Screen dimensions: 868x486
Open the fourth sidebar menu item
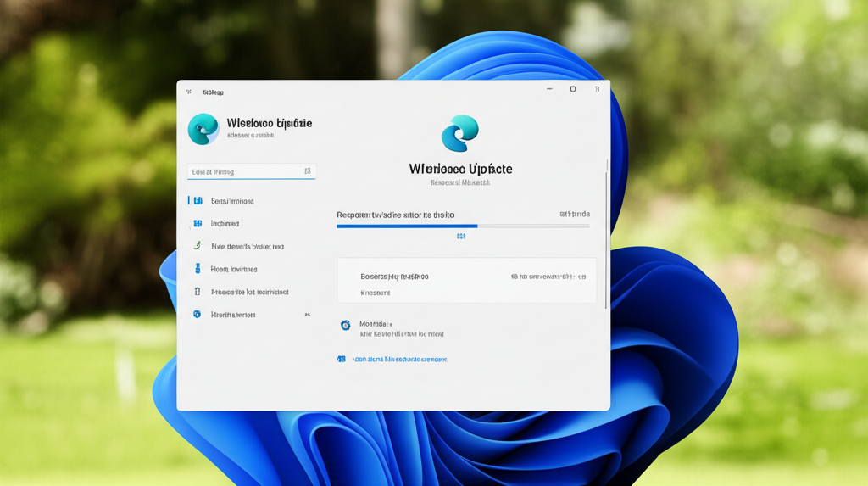234,269
